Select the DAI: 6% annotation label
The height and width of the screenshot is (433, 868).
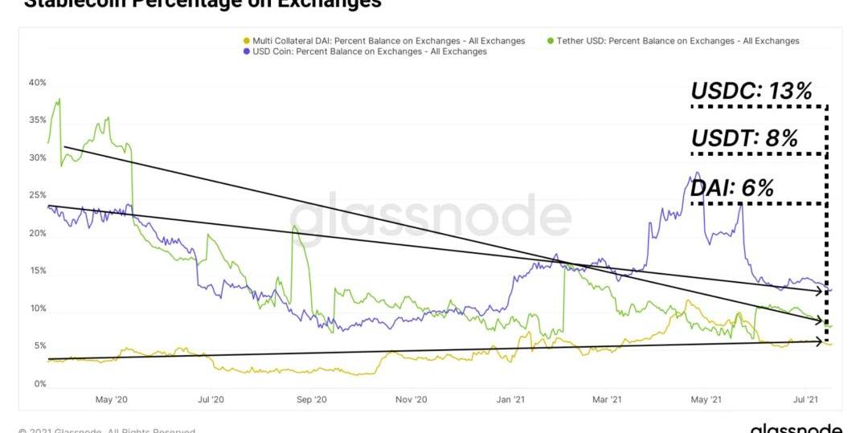tap(732, 188)
